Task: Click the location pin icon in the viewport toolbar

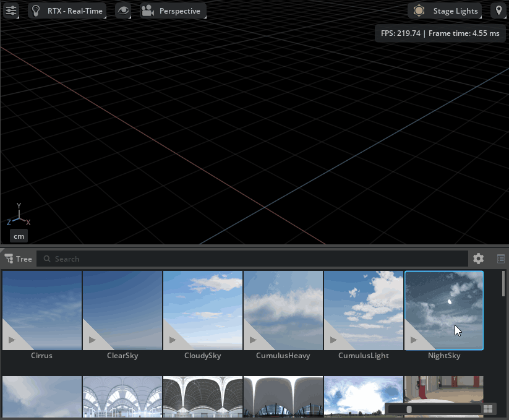Action: pos(498,11)
